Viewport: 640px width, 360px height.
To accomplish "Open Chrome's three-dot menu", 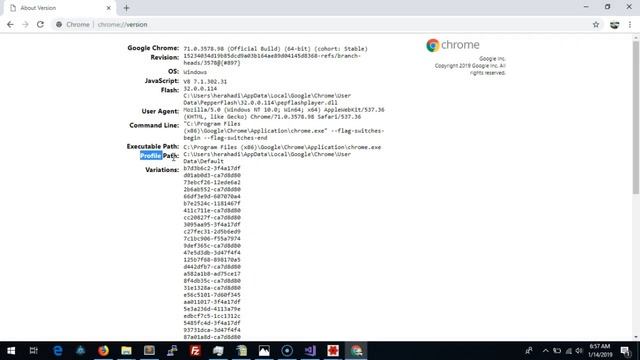I will click(x=630, y=24).
